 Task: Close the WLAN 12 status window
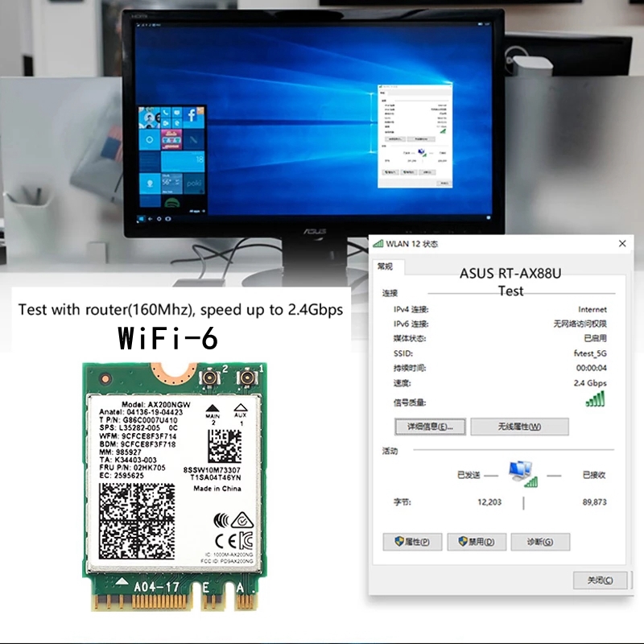[x=622, y=244]
